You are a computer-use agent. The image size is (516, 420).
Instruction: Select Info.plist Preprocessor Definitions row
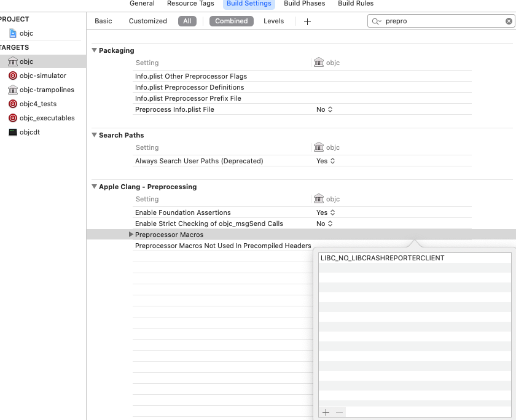(302, 87)
